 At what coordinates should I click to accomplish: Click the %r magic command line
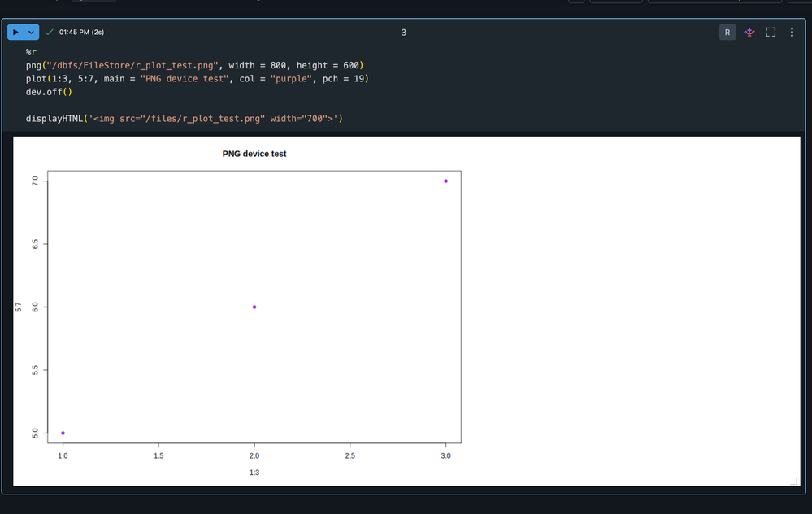tap(31, 52)
